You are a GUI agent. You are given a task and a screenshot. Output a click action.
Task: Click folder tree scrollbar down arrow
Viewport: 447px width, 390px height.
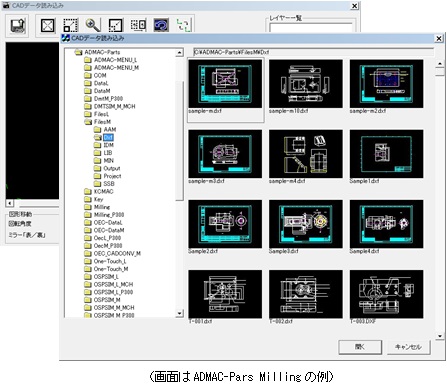tap(180, 313)
